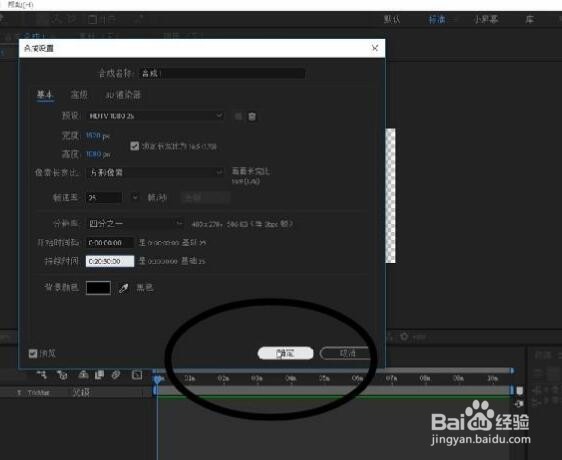
Task: Select the 默认 workspace
Action: pyautogui.click(x=392, y=19)
